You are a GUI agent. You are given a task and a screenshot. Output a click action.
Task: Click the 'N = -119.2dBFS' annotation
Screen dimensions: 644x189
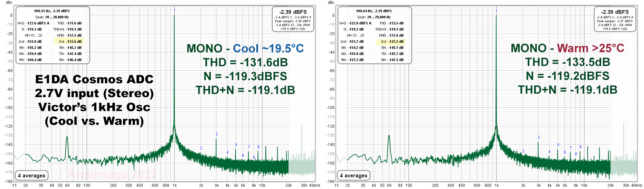point(567,76)
